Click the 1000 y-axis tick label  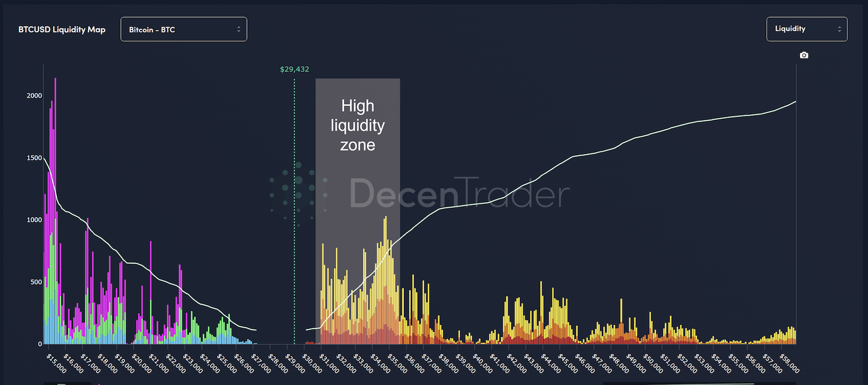point(34,220)
